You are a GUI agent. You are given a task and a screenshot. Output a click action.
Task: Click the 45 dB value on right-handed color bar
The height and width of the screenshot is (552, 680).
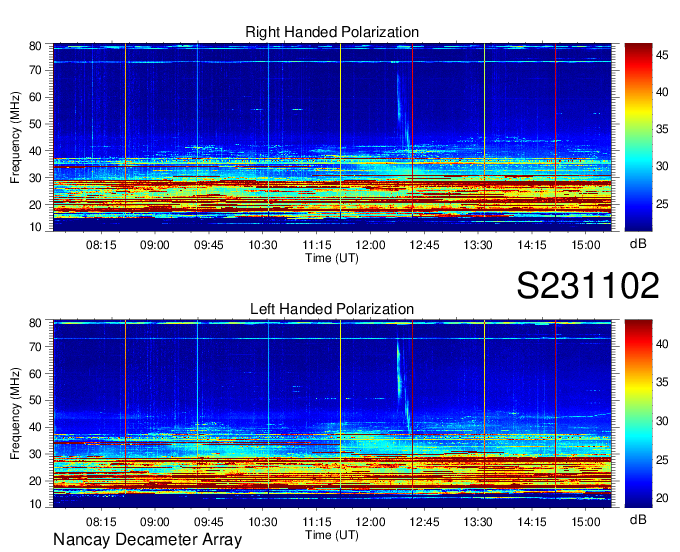pos(662,55)
